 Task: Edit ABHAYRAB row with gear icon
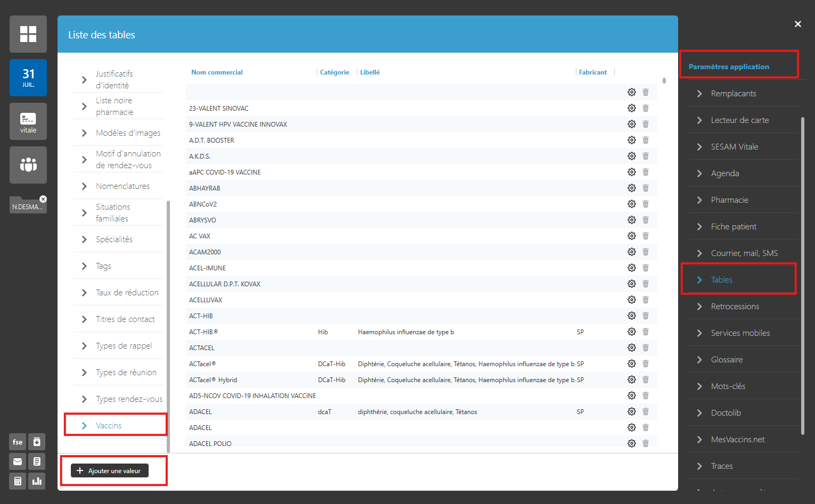pos(631,188)
